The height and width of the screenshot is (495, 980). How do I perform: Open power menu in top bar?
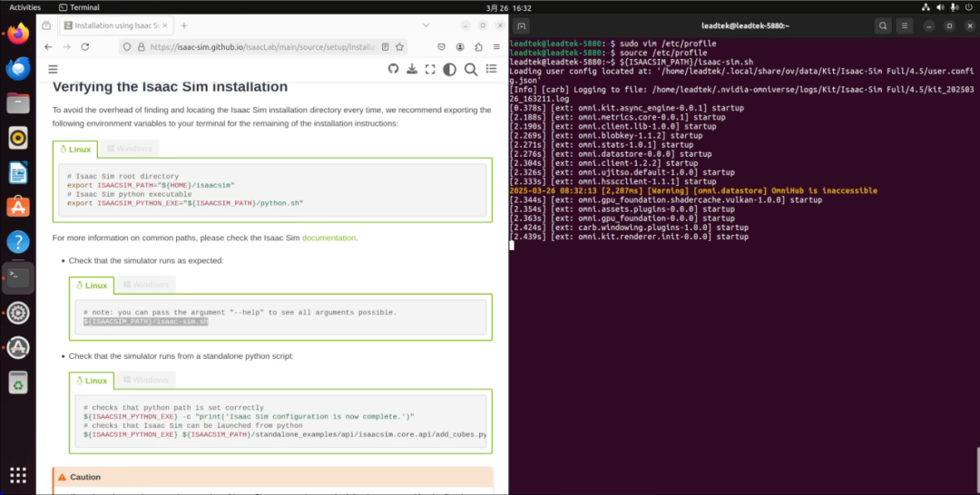tap(968, 7)
